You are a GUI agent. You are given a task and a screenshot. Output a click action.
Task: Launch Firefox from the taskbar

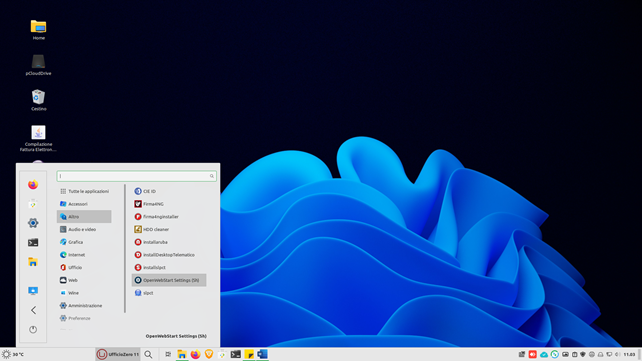pyautogui.click(x=195, y=354)
